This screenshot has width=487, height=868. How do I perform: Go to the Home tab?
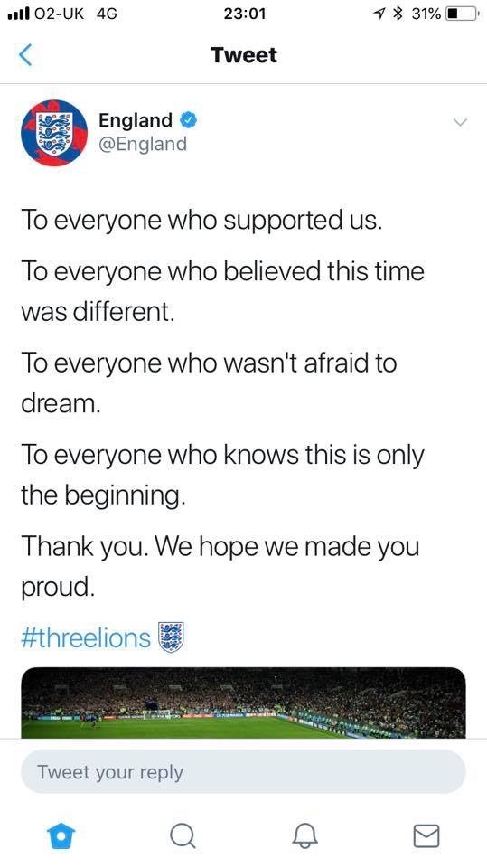point(60,835)
